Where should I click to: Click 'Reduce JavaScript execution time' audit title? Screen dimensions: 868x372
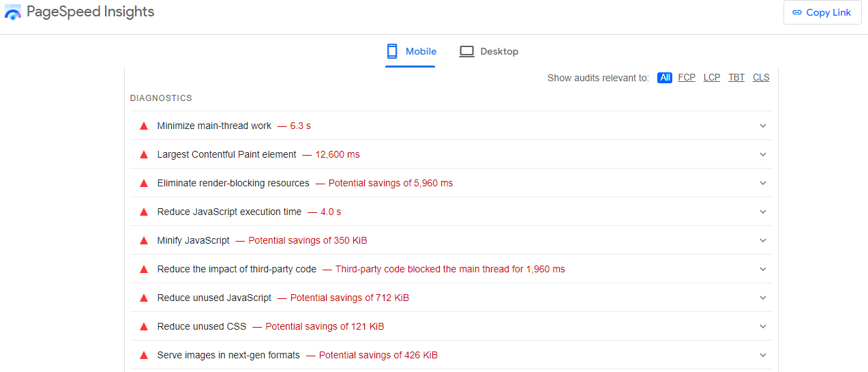pyautogui.click(x=229, y=212)
